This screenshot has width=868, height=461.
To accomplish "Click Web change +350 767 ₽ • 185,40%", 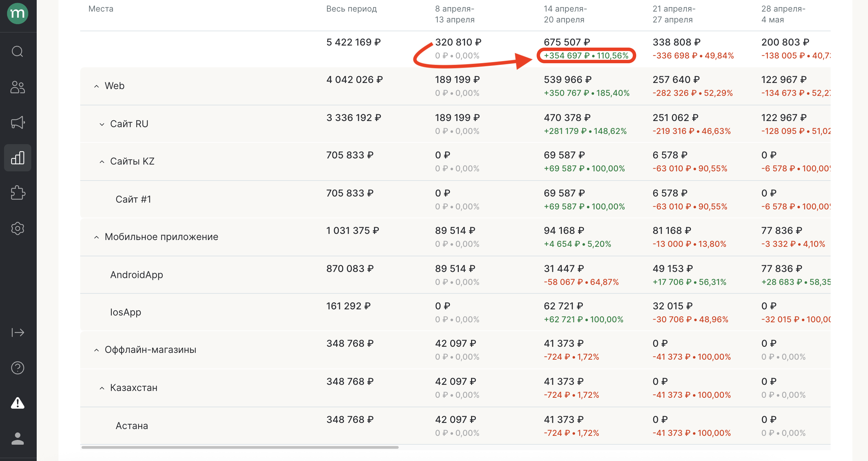I will point(587,93).
